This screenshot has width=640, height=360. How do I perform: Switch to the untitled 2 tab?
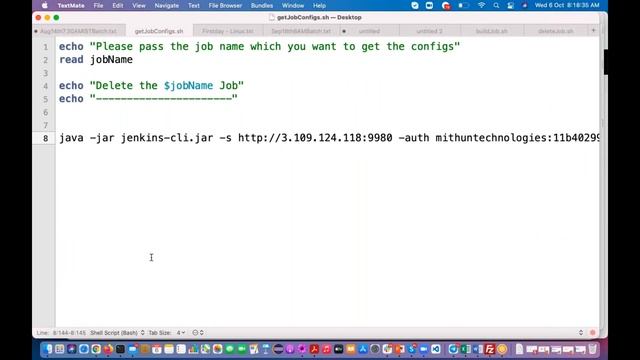tap(429, 31)
